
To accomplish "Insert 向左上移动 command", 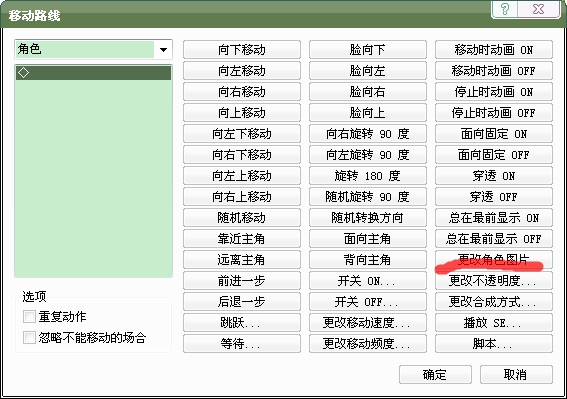I will click(242, 175).
